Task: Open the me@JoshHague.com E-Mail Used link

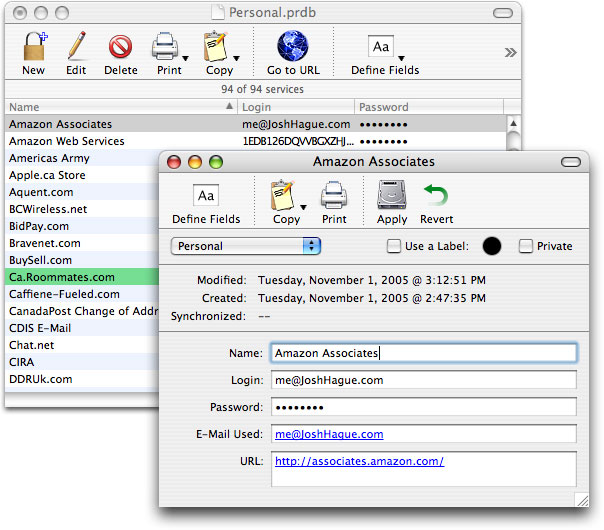Action: [x=329, y=434]
